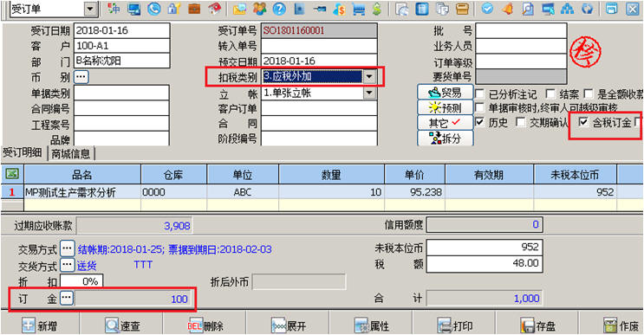Expand the 扣税类别 dropdown arrow

pos(369,77)
